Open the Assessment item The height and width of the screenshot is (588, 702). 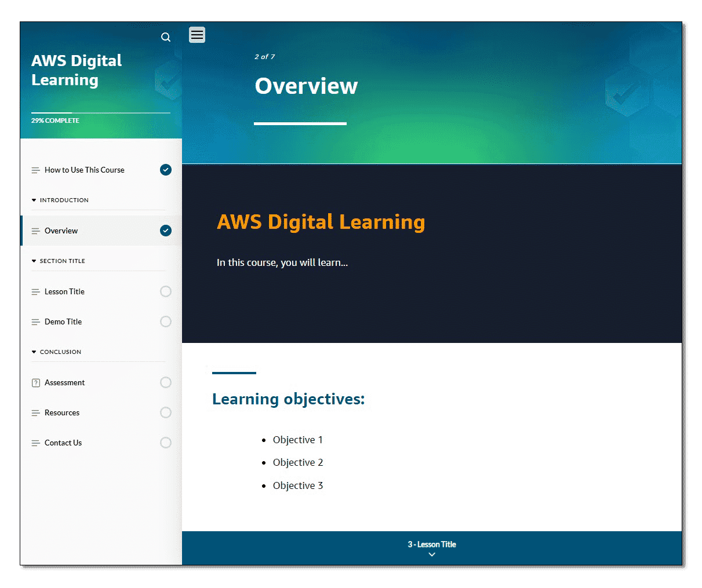tap(101, 382)
